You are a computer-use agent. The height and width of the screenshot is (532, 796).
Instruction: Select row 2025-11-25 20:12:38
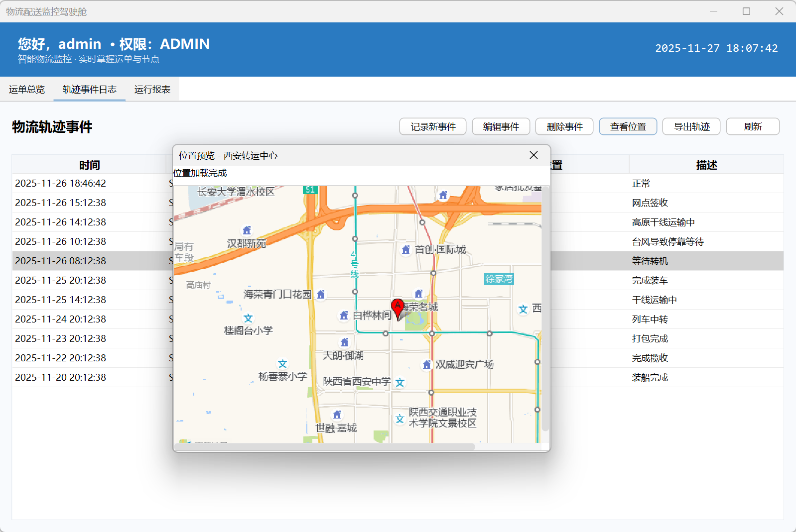pos(398,280)
